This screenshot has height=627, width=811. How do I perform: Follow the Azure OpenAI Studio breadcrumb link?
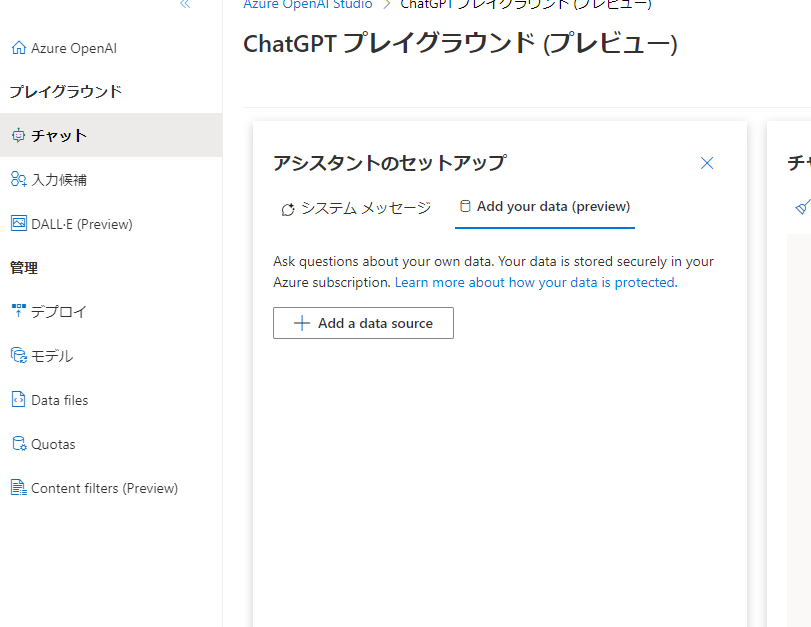[308, 4]
